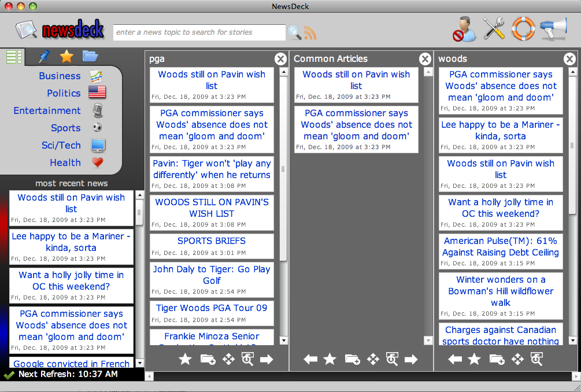581x392 pixels.
Task: Click the move arrows icon under woods column
Action: coord(517,359)
